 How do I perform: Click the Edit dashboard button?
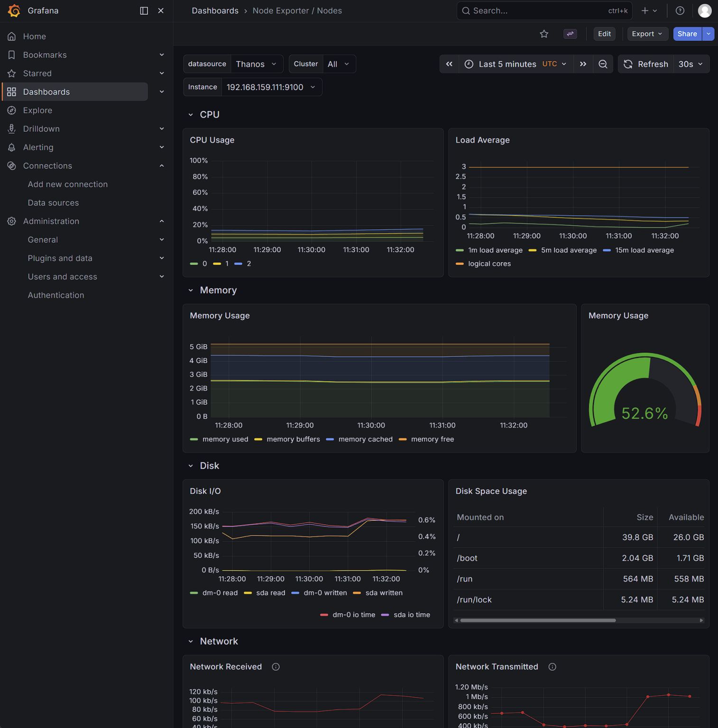[x=604, y=34]
